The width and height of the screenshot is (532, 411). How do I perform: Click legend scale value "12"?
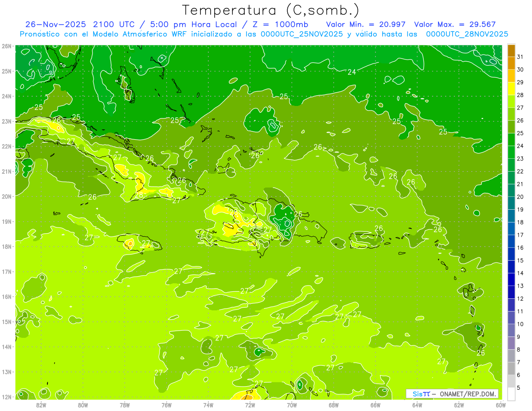click(520, 299)
